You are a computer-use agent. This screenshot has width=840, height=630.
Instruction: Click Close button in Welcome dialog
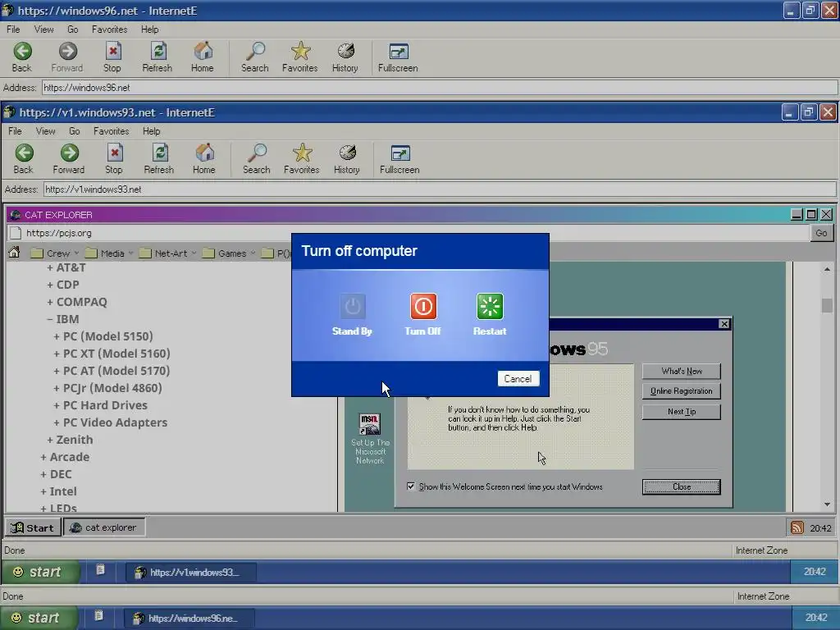tap(682, 486)
